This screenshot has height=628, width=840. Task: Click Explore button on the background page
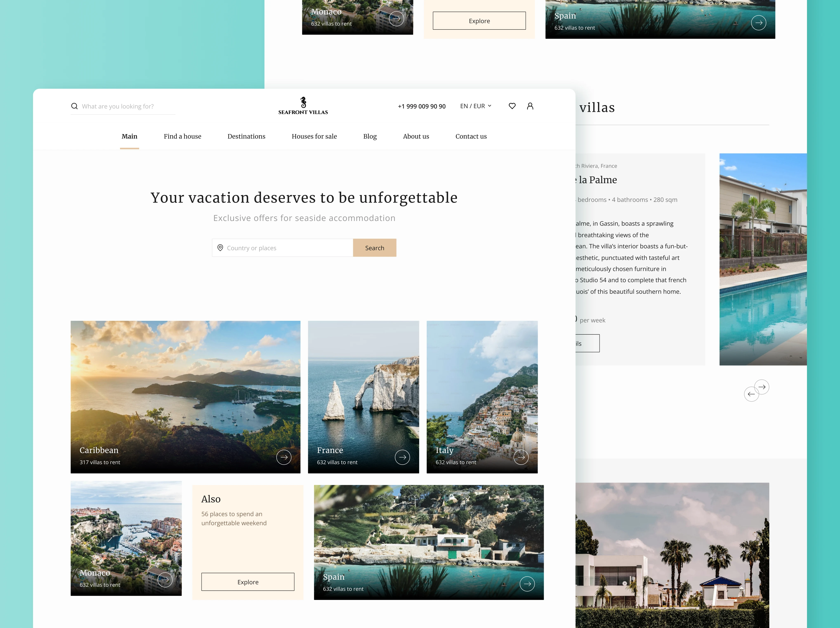pos(479,21)
